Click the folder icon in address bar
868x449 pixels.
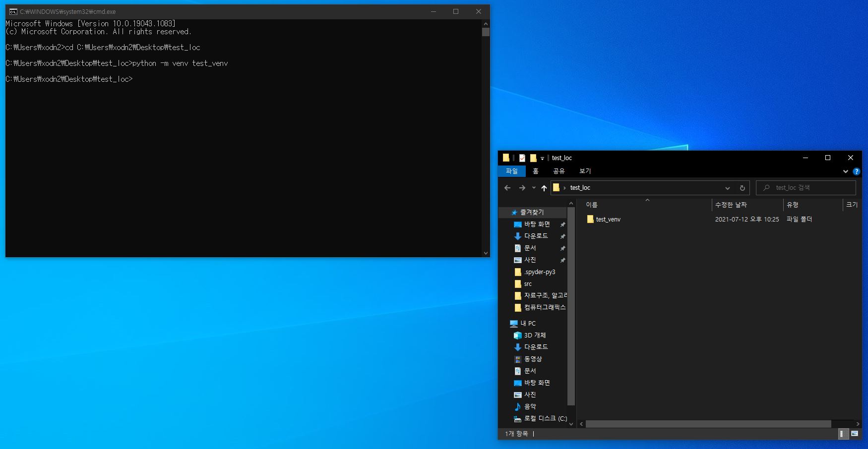click(556, 187)
